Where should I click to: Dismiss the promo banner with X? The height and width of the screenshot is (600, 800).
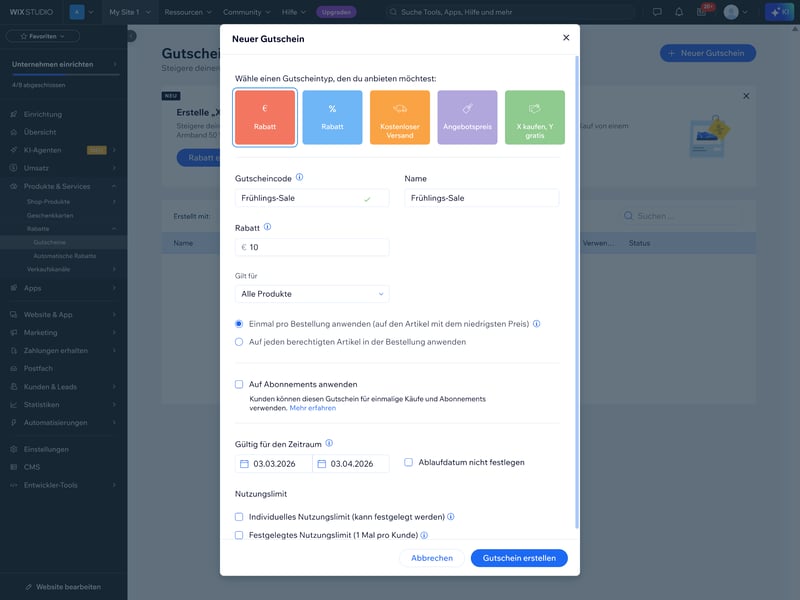tap(746, 96)
